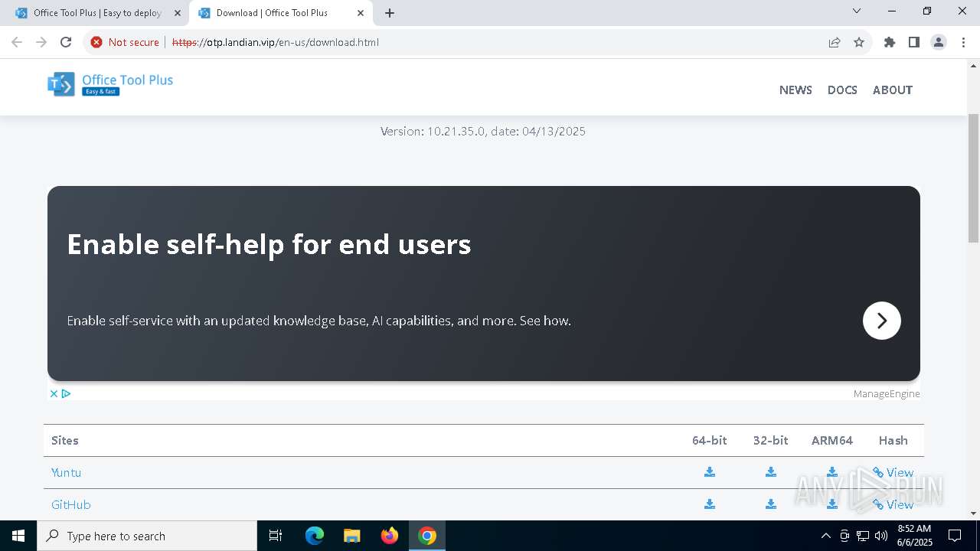Open the NEWS menu item
980x551 pixels.
(x=795, y=90)
